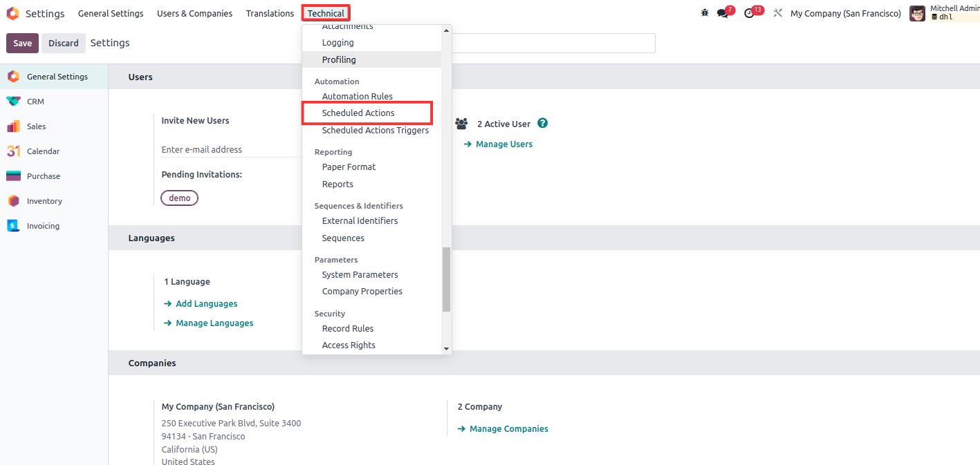Open CRM settings in the sidebar
The height and width of the screenshot is (465, 980).
tap(54, 102)
